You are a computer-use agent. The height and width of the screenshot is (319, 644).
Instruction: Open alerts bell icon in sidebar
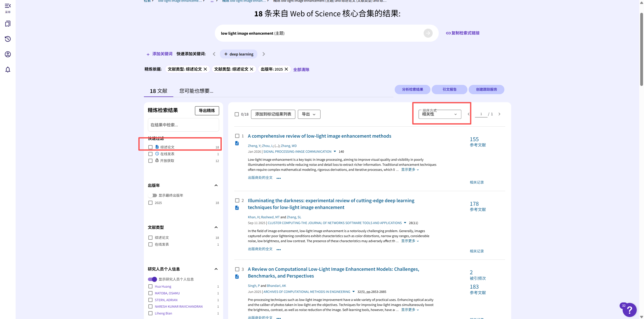coord(8,70)
